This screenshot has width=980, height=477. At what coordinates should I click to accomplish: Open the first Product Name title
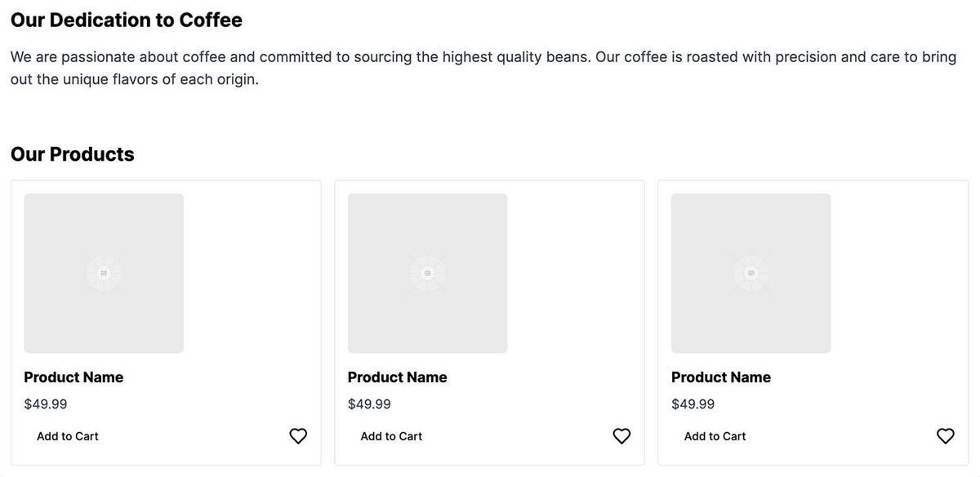(73, 377)
